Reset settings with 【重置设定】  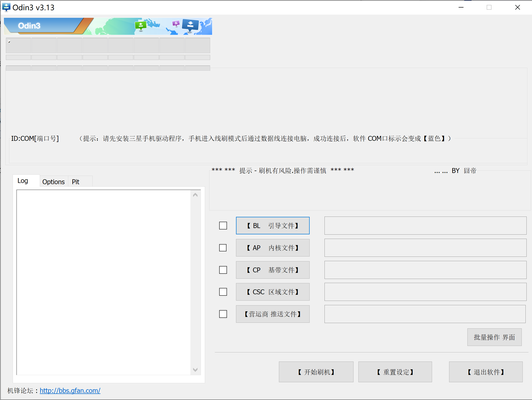click(395, 372)
